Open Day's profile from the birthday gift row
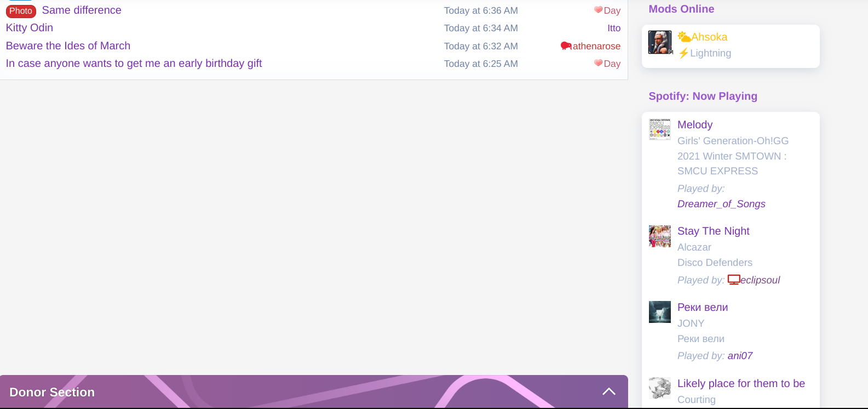Screen dimensions: 868x409 coord(612,64)
